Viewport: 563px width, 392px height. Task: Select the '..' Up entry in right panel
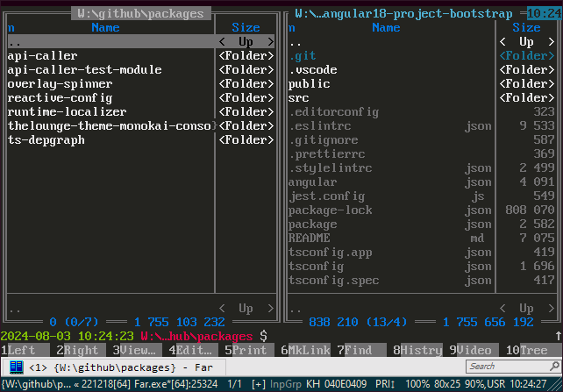(295, 42)
